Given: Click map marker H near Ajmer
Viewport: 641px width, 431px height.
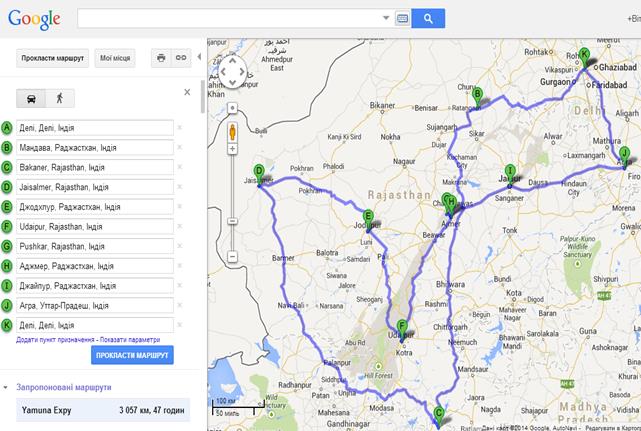Looking at the screenshot, I should tap(451, 206).
